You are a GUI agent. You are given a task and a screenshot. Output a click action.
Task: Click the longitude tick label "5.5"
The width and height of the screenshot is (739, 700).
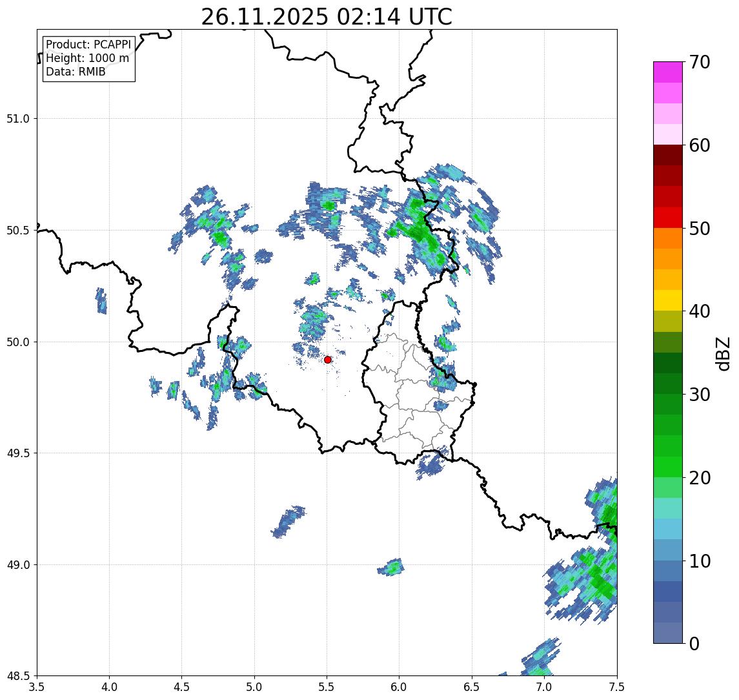point(327,687)
